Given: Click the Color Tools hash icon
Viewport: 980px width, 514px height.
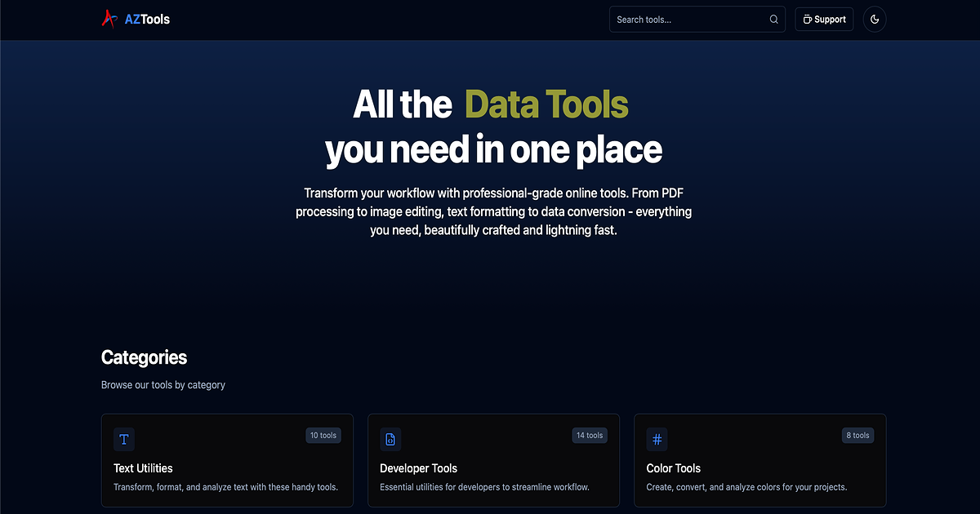Looking at the screenshot, I should tap(657, 439).
